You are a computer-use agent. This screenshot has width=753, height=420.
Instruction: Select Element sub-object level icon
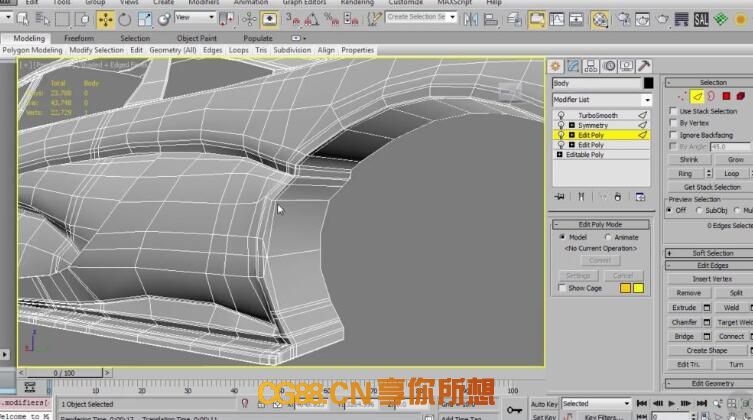(x=741, y=96)
